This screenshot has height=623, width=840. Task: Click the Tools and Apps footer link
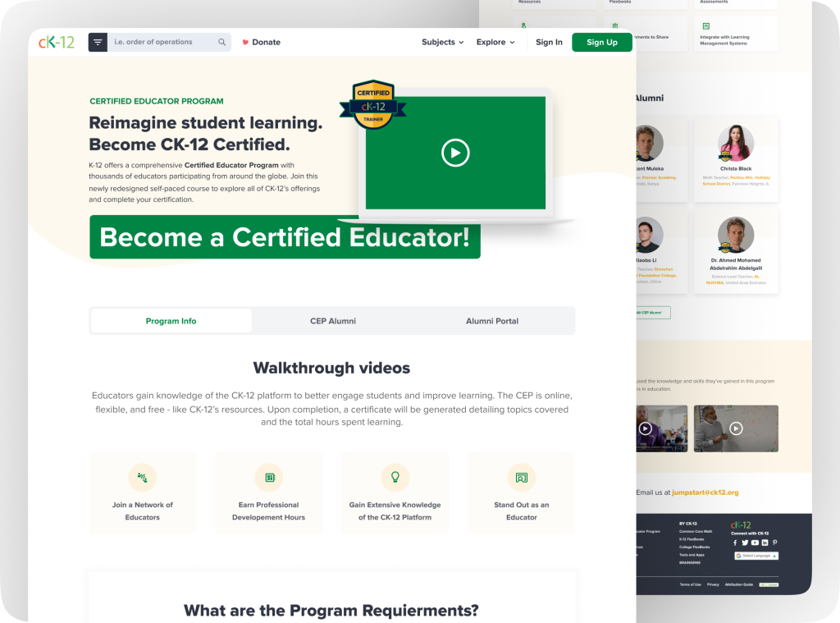pos(692,555)
